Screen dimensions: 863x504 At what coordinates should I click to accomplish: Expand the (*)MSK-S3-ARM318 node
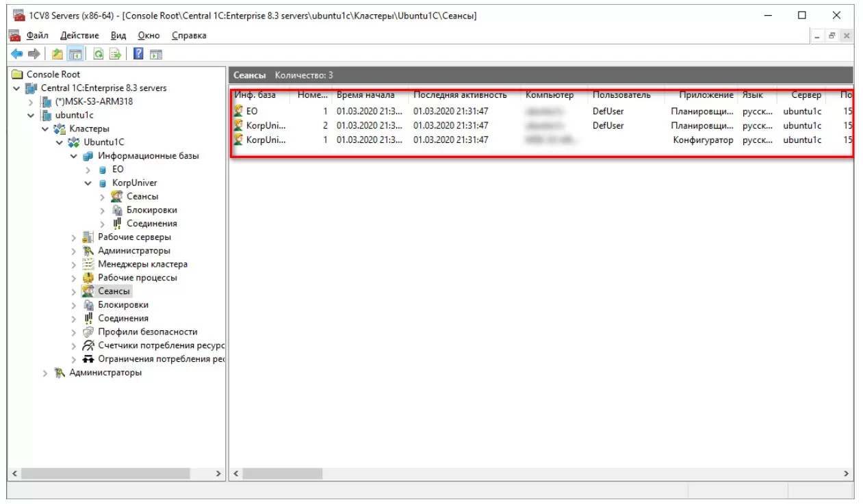click(x=31, y=102)
